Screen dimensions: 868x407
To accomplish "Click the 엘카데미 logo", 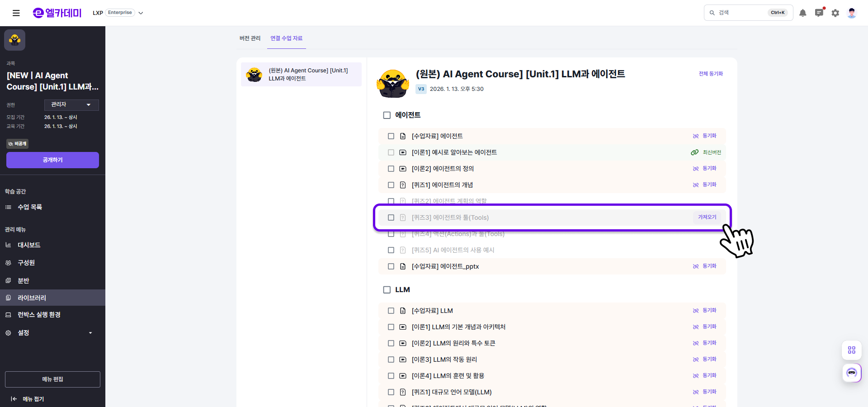I will pyautogui.click(x=57, y=13).
